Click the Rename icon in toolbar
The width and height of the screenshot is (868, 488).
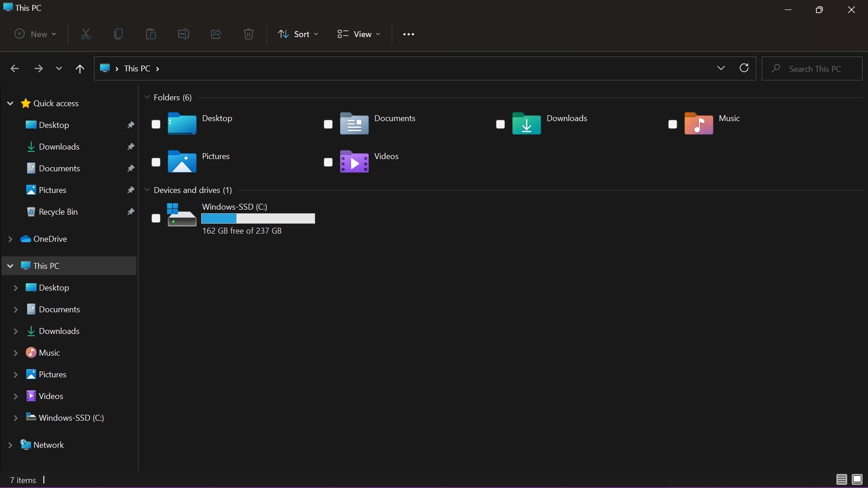coord(184,34)
